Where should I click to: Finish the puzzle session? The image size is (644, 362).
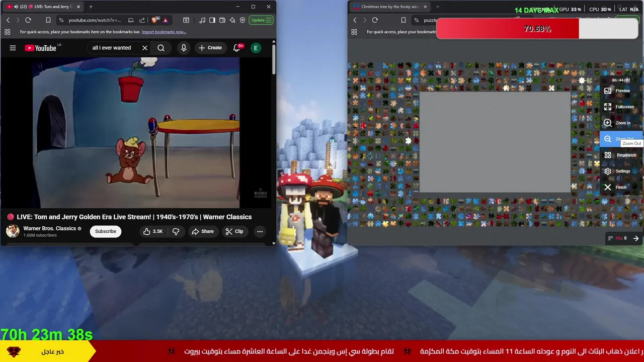pos(622,187)
